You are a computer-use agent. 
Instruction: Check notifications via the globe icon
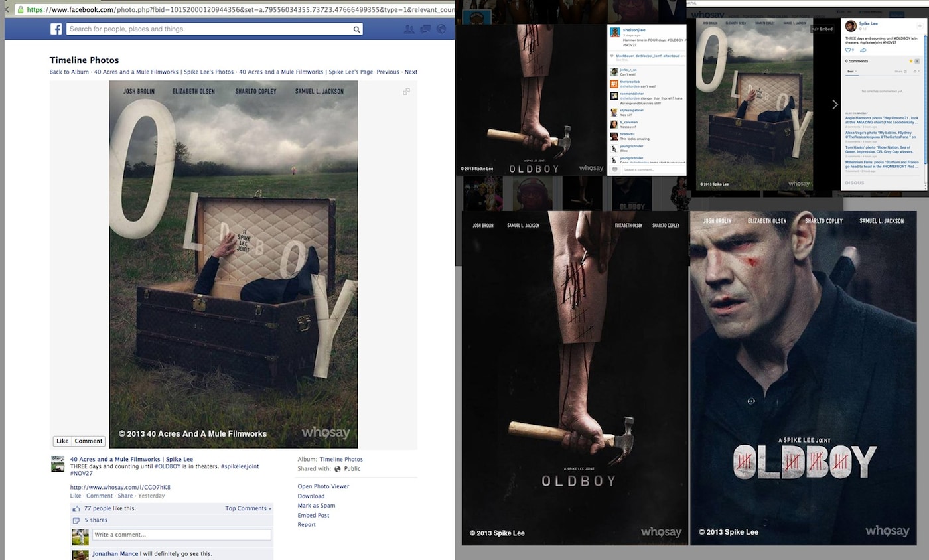coord(441,29)
